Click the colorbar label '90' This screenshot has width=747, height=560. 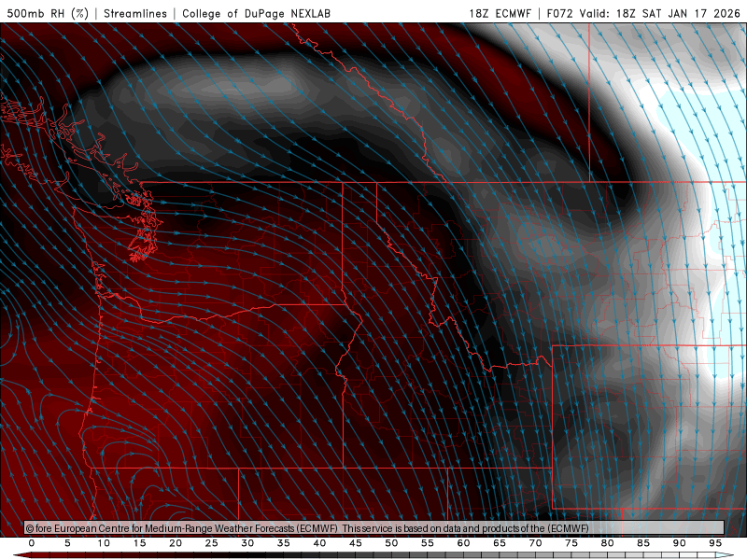tap(680, 543)
